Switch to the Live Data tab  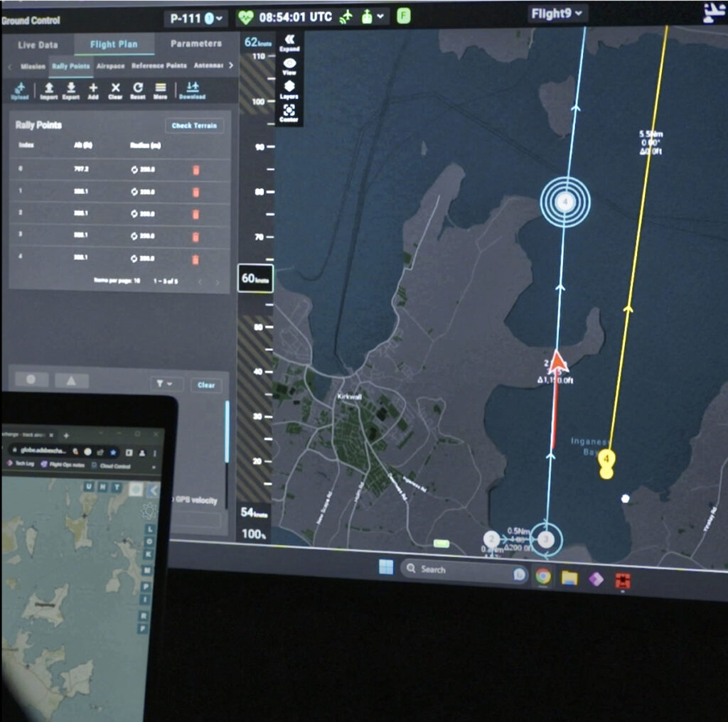tap(38, 45)
